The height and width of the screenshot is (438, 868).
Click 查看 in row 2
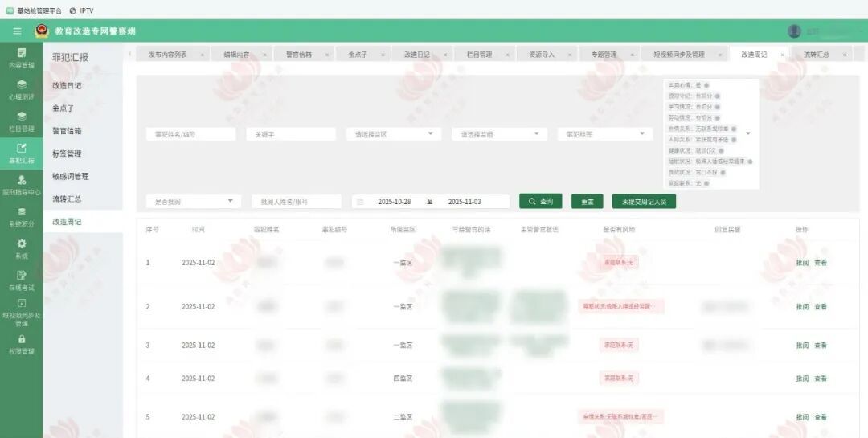click(x=821, y=307)
